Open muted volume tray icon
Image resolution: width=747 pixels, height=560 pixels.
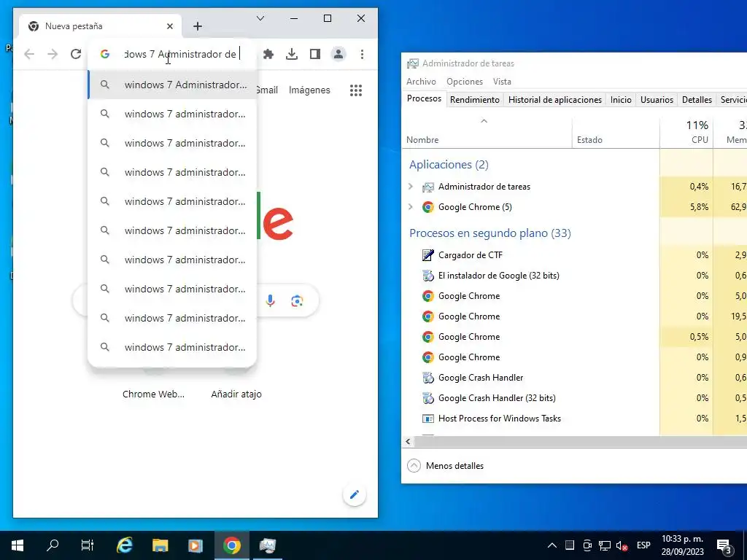tap(622, 545)
